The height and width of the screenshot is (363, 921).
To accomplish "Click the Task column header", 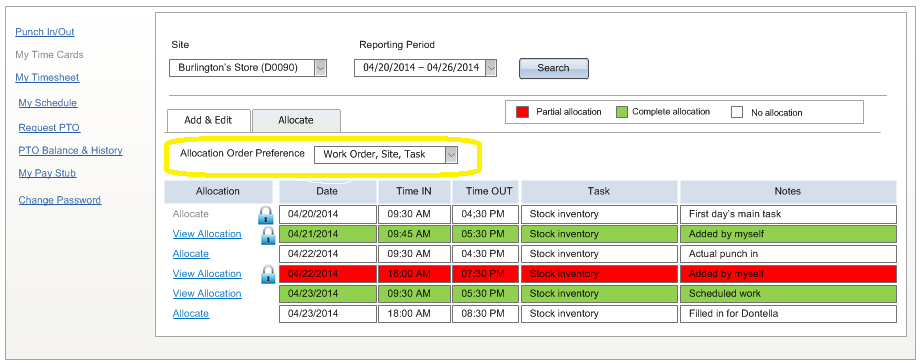I will point(599,191).
